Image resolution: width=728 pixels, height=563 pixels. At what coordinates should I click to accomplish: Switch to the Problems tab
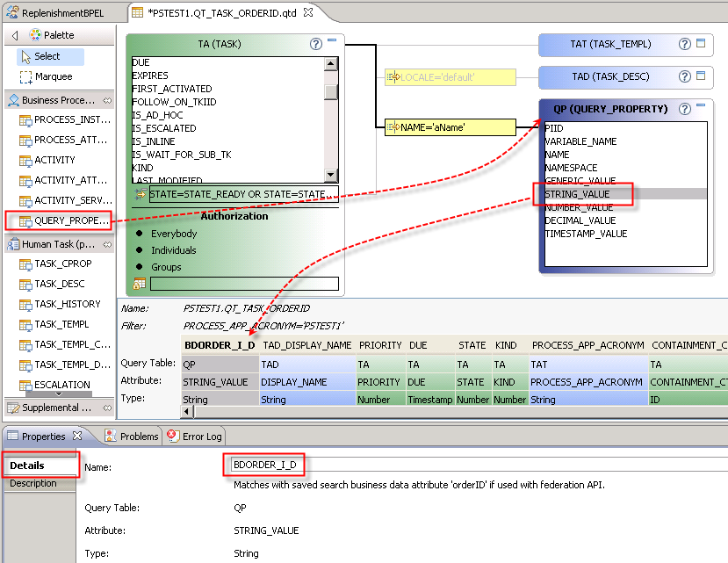pyautogui.click(x=132, y=437)
